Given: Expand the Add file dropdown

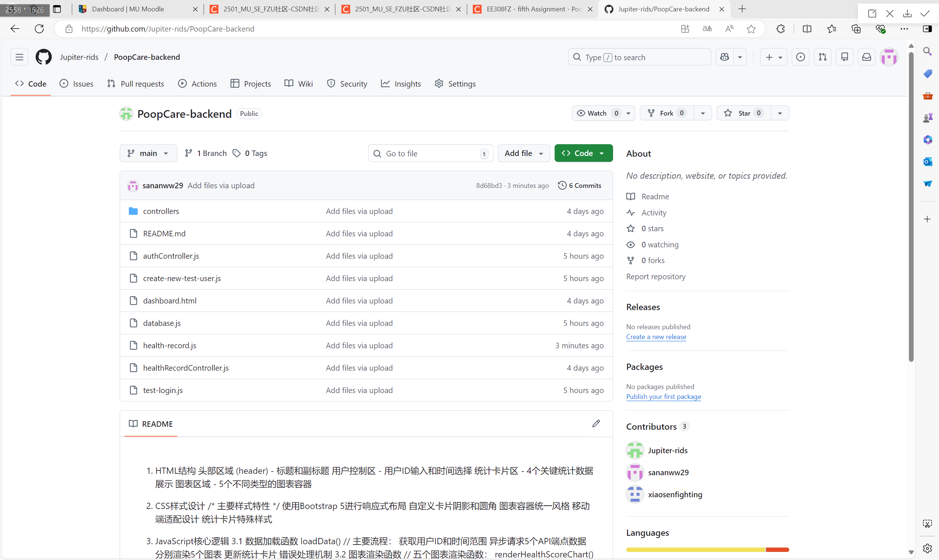Looking at the screenshot, I should (x=523, y=153).
